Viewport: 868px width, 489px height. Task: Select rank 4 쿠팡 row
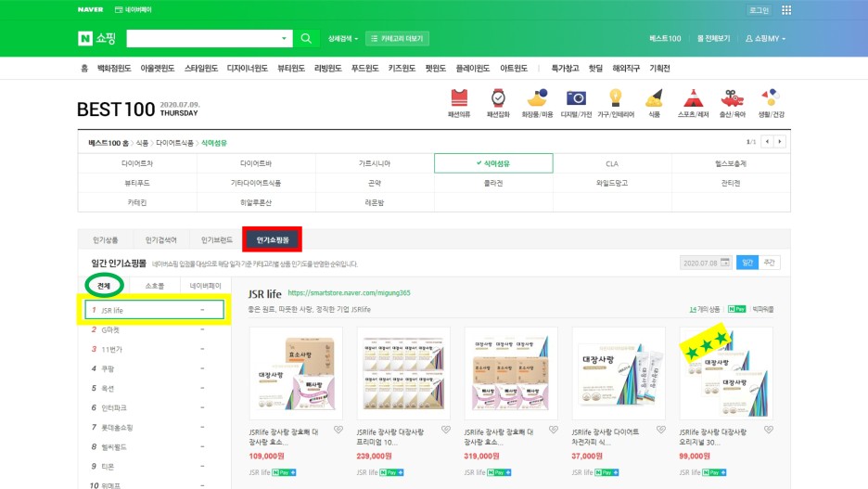point(155,368)
